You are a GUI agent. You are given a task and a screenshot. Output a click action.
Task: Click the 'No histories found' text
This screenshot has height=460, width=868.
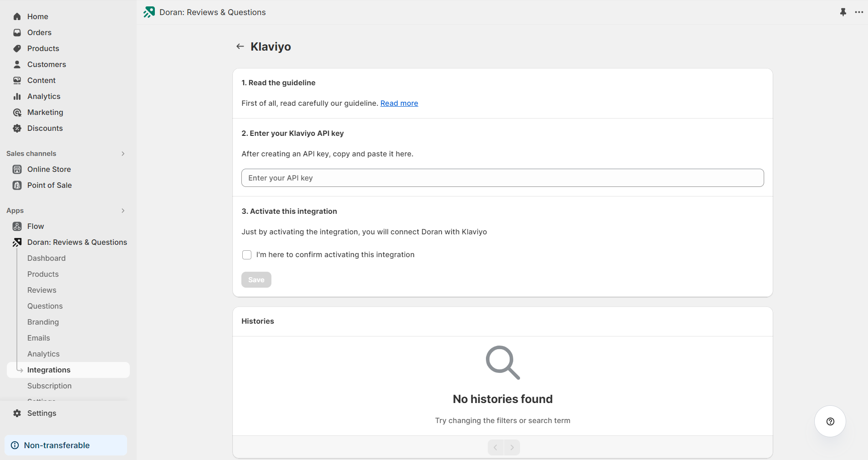[x=502, y=399]
